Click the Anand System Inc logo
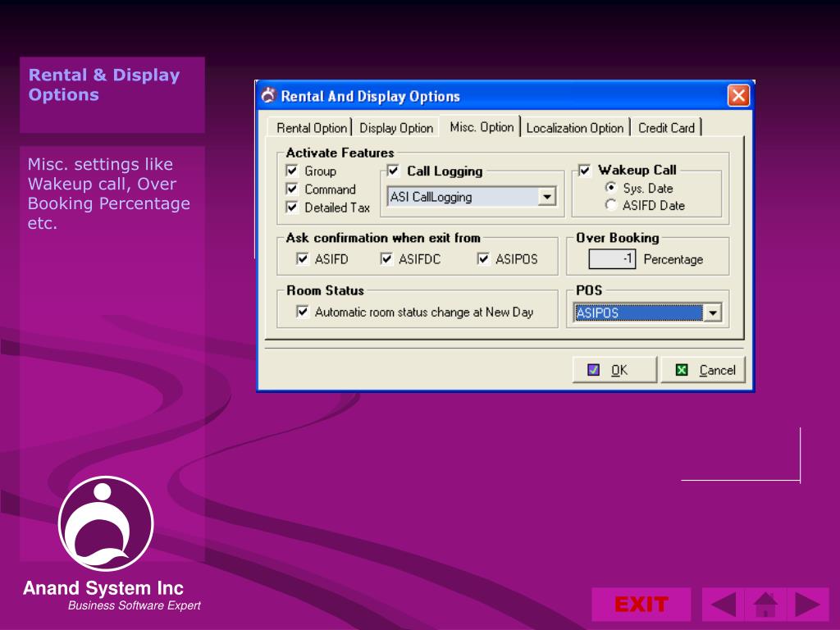 click(x=106, y=523)
